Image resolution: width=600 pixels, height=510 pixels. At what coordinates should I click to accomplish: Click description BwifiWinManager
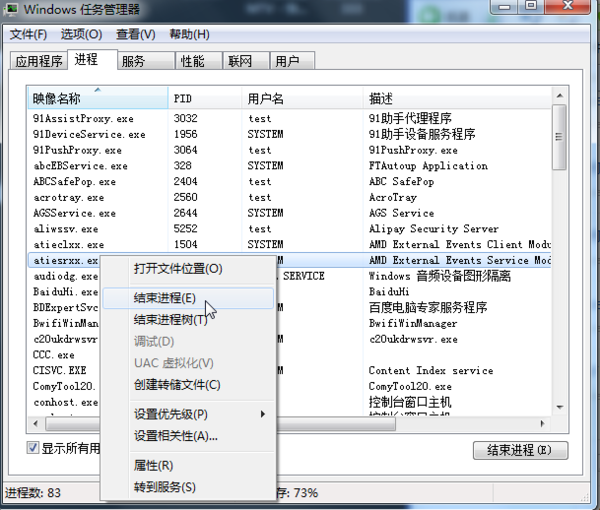coord(413,323)
